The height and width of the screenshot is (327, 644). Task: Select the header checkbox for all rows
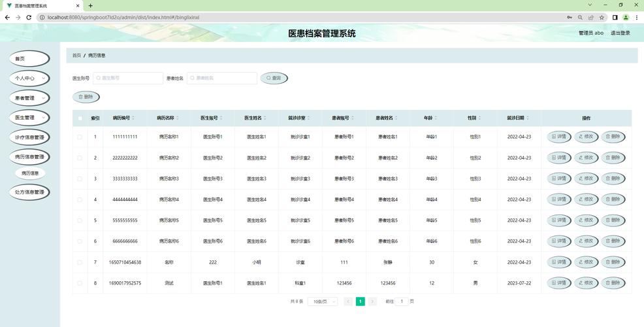80,118
